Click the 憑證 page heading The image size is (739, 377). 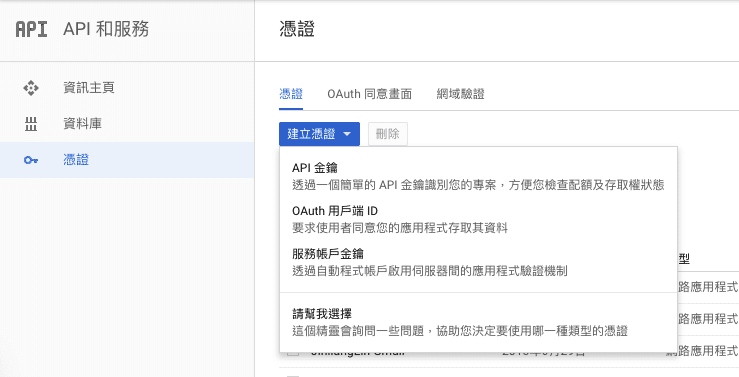click(x=297, y=29)
